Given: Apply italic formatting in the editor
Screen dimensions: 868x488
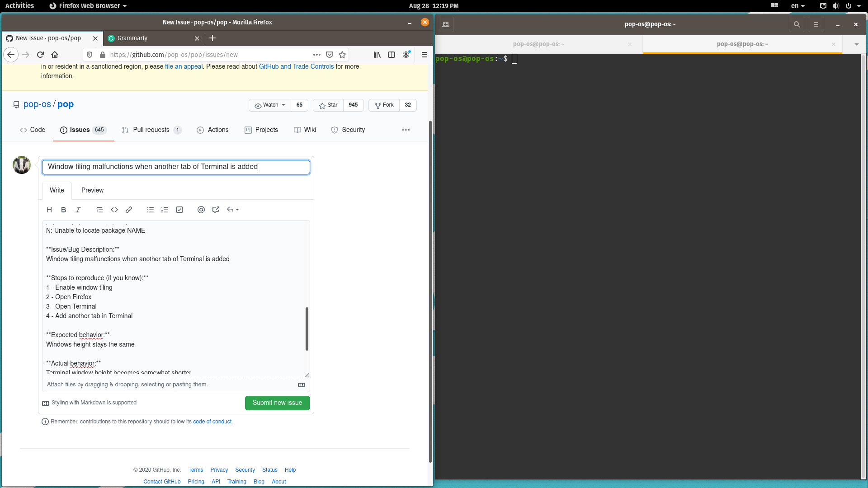Looking at the screenshot, I should click(78, 210).
